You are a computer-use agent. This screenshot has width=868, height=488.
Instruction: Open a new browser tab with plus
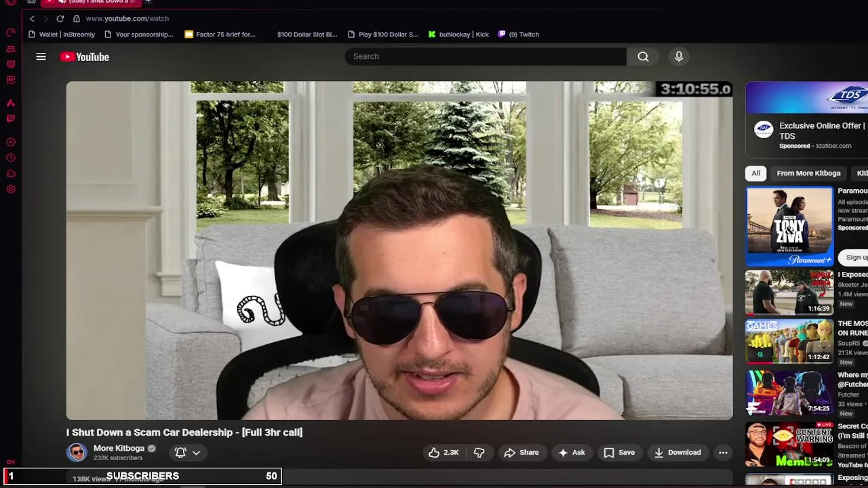pos(148,1)
